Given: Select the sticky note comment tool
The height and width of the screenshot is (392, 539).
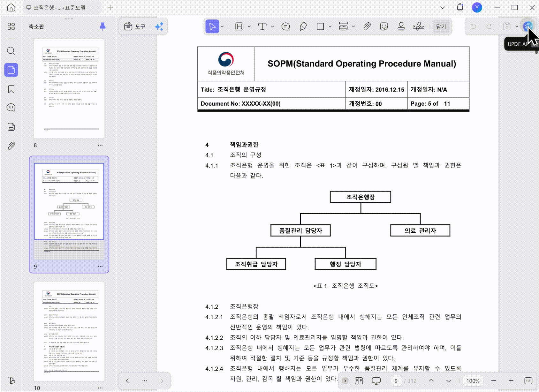Looking at the screenshot, I should [x=286, y=26].
